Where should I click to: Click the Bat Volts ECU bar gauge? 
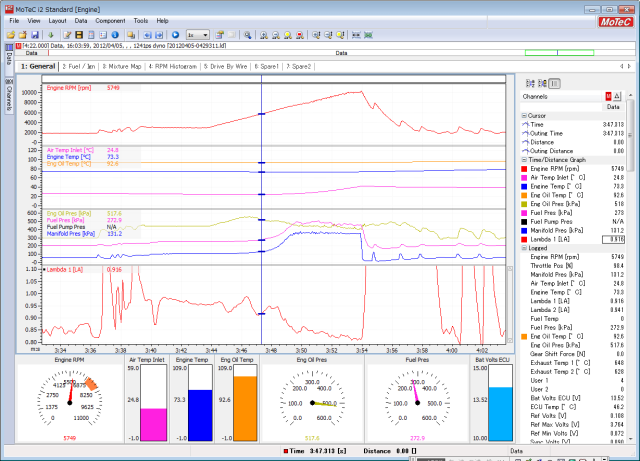(x=501, y=403)
